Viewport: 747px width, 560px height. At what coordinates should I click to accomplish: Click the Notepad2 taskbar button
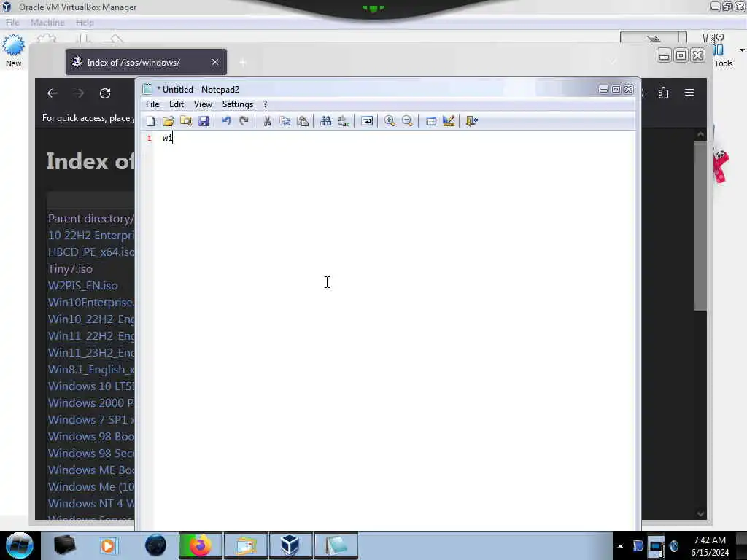point(336,545)
